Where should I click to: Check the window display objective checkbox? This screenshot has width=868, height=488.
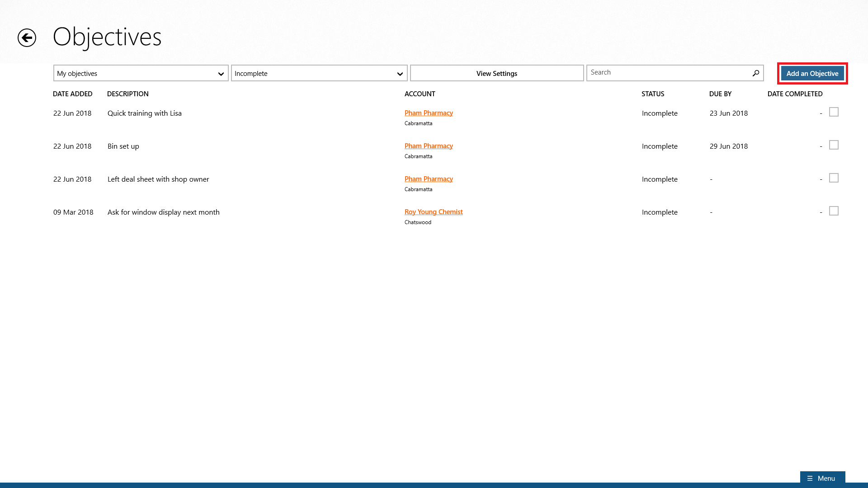point(834,211)
